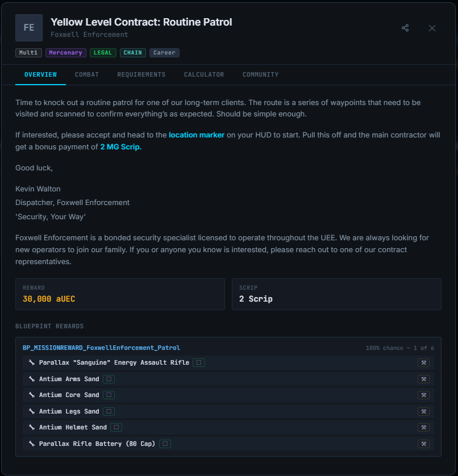Toggle the Parallax Rifle Battery checkbox
Image resolution: width=458 pixels, height=476 pixels.
tap(165, 444)
